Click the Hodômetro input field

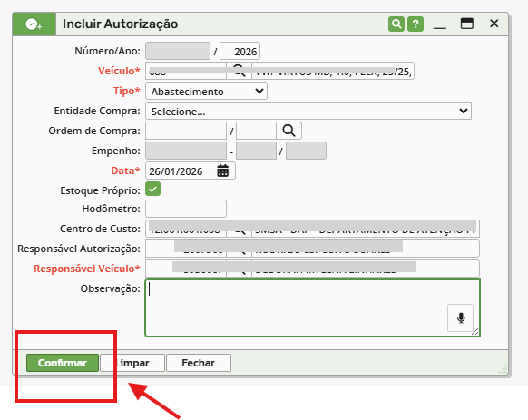186,209
